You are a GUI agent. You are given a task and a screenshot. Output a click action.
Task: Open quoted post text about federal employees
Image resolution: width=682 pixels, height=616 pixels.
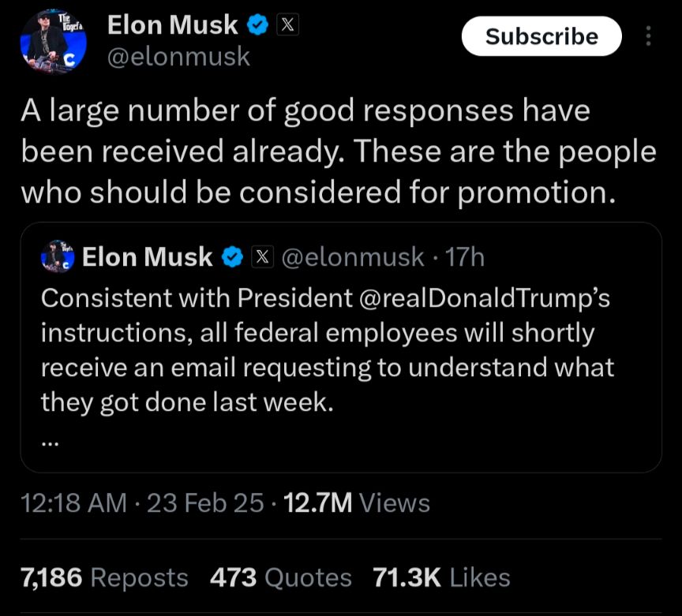click(328, 350)
